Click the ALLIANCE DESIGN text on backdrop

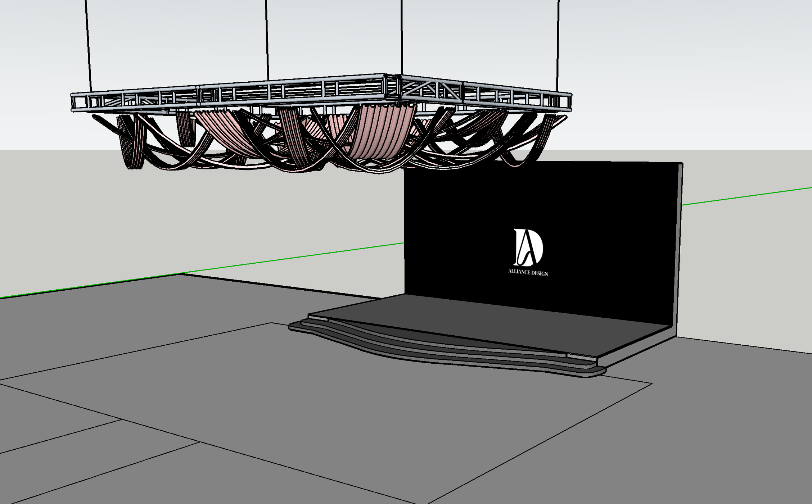tap(528, 272)
